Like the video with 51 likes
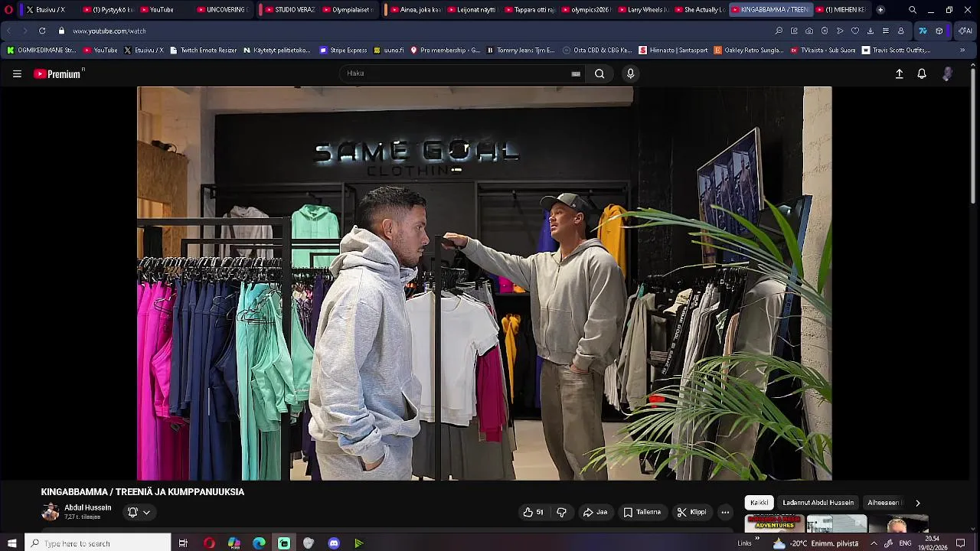Viewport: 980px width, 551px height. (x=533, y=512)
